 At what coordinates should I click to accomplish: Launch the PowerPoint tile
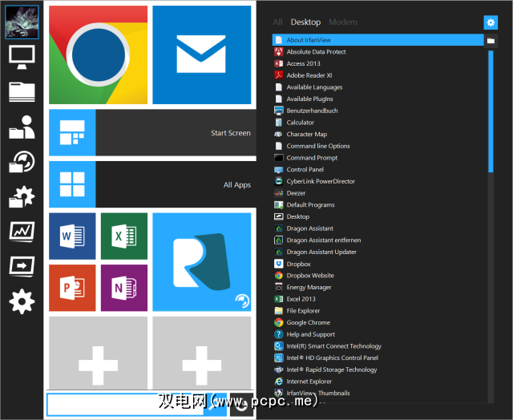click(72, 288)
